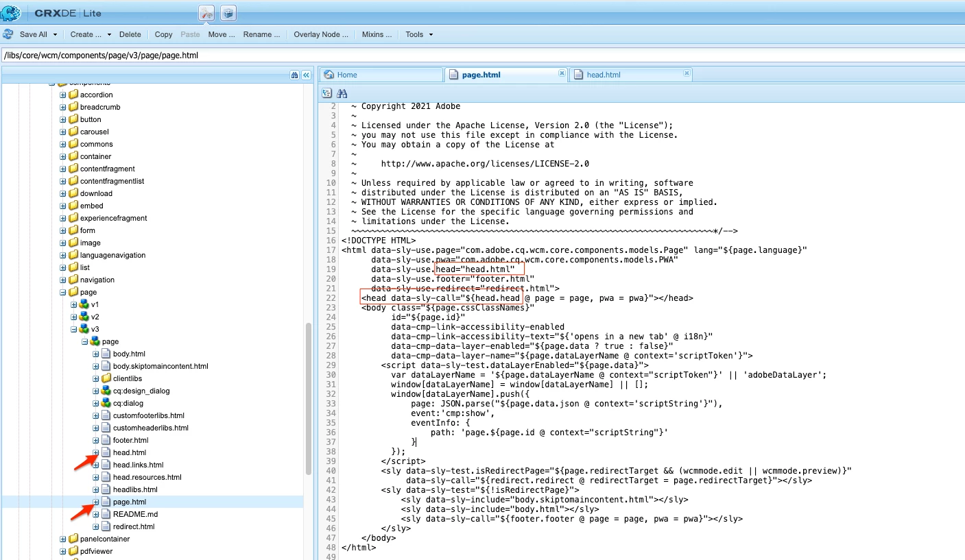Click the headlibs.html file icon
This screenshot has height=560, width=965.
(x=106, y=489)
